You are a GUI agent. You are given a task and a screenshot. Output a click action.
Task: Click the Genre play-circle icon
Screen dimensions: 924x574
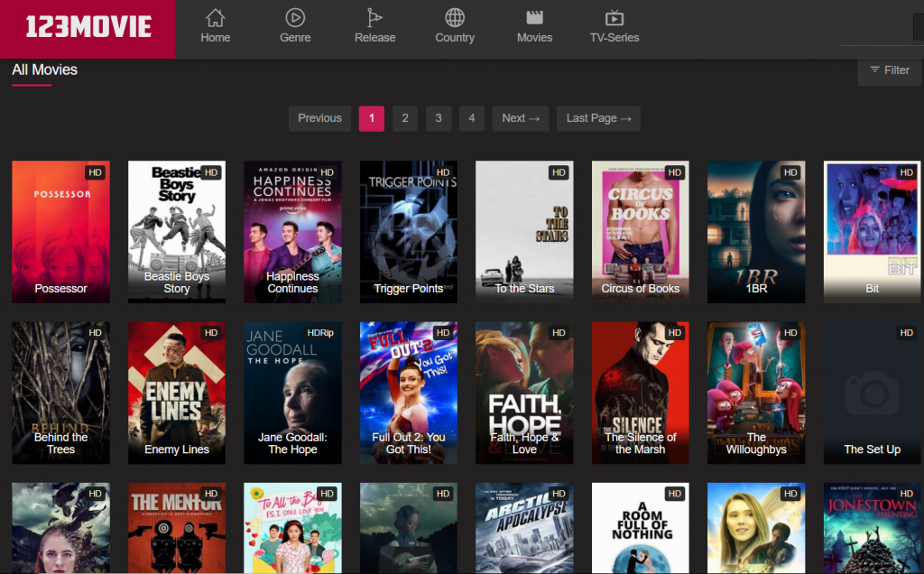(295, 18)
